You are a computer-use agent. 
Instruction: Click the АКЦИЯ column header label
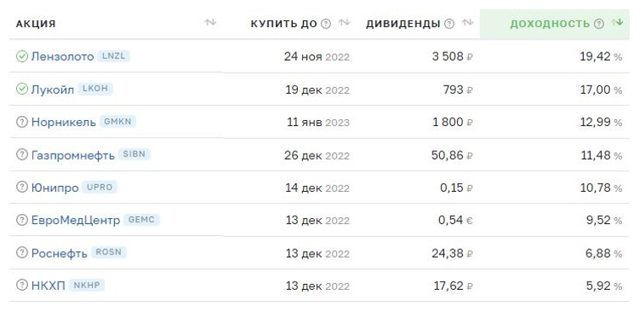point(36,24)
